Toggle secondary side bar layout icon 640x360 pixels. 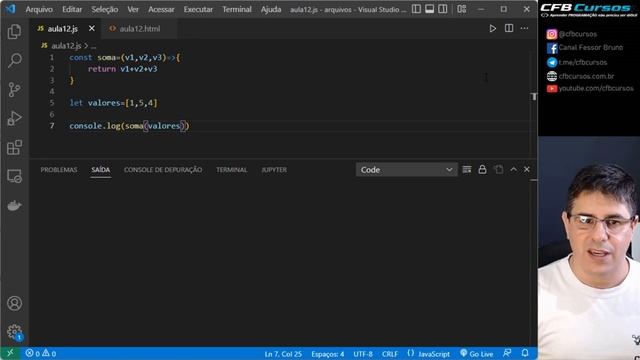point(443,9)
